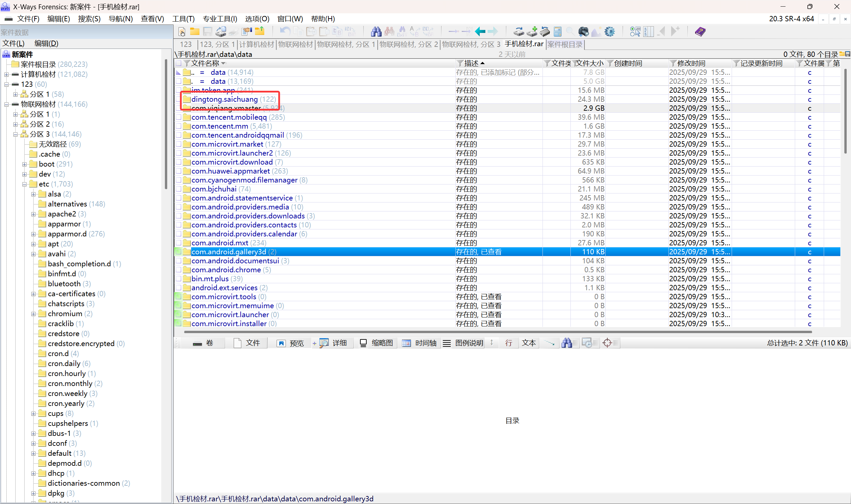Expand the boot folder in tree
Screen dimensions: 851x504
pyautogui.click(x=25, y=164)
